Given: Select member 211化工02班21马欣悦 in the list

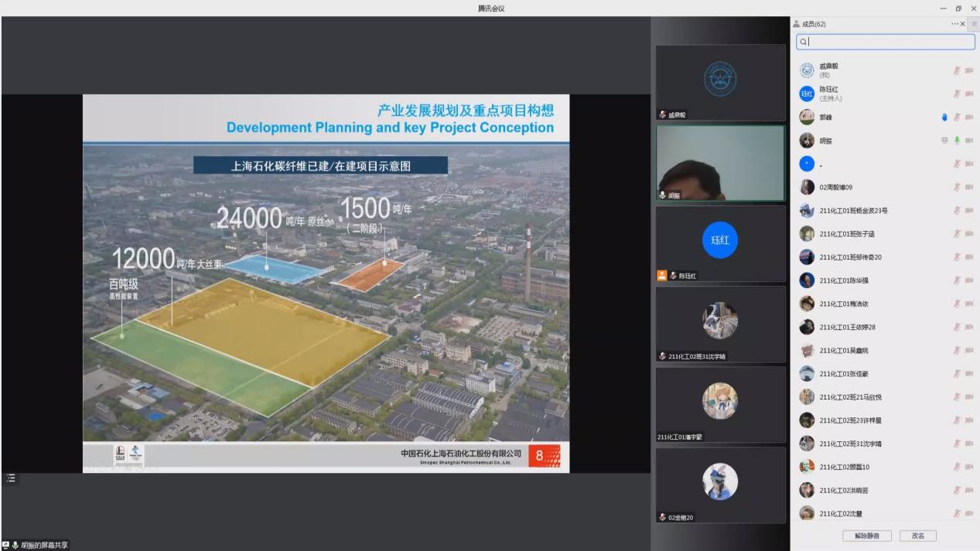Looking at the screenshot, I should [851, 397].
